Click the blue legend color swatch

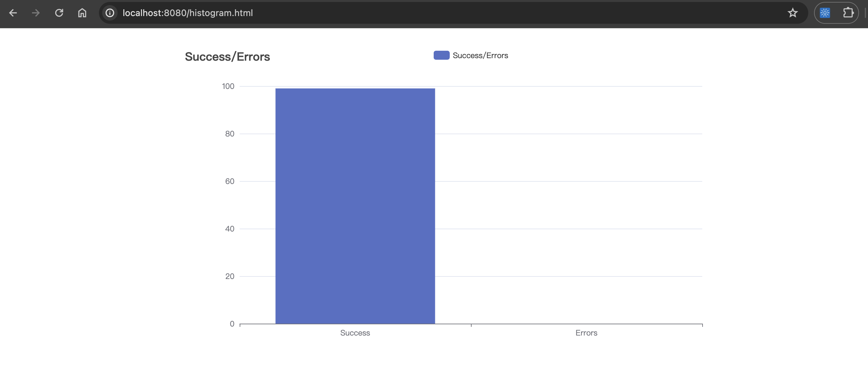[441, 55]
